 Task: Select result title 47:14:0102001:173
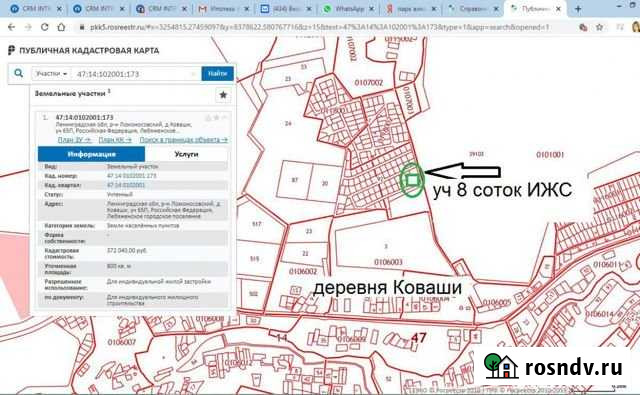pyautogui.click(x=84, y=118)
